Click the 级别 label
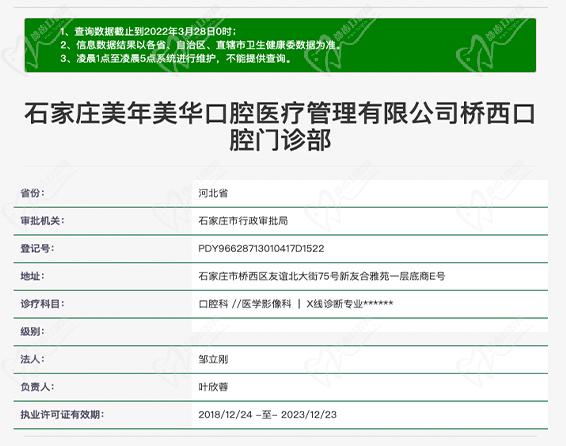566x446 pixels. point(32,331)
